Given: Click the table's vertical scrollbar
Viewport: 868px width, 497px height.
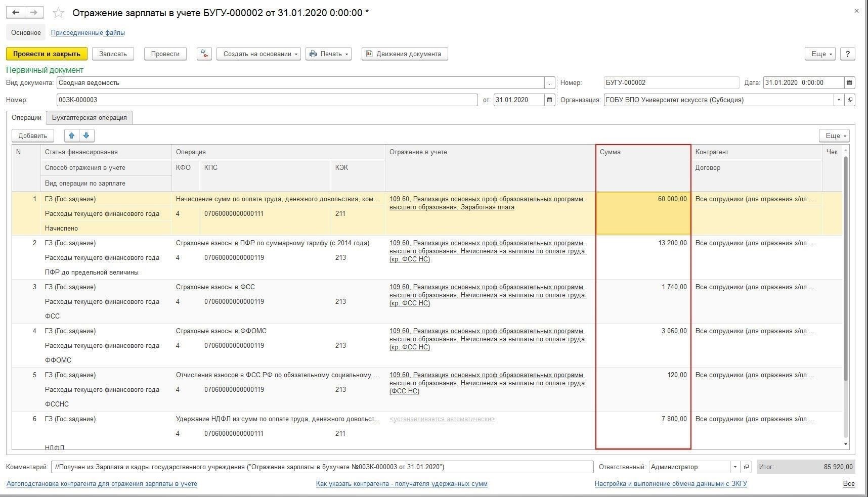Looking at the screenshot, I should click(846, 293).
